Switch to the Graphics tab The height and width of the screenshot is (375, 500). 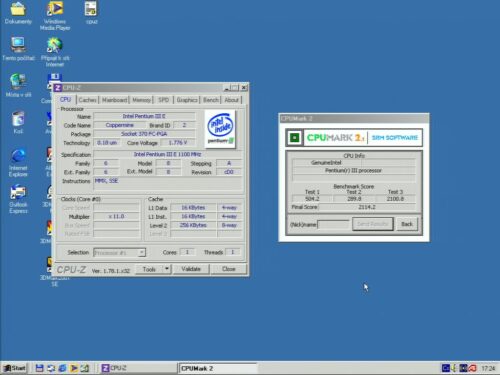click(x=187, y=100)
